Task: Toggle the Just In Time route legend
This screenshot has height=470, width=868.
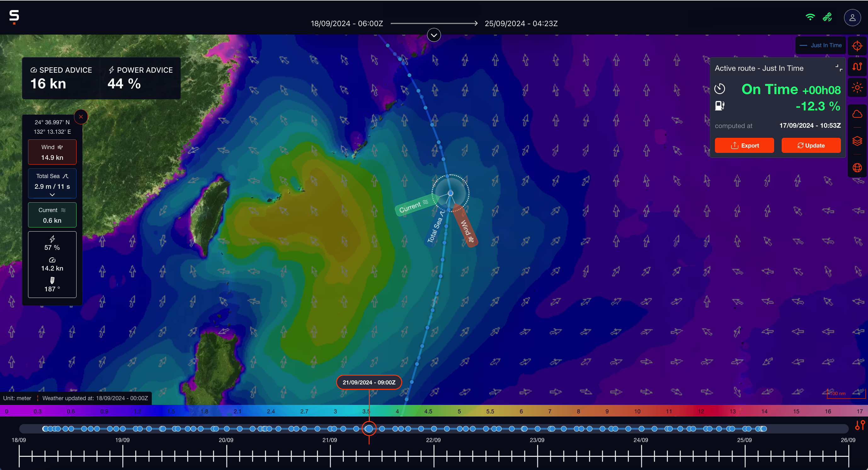Action: (x=821, y=45)
